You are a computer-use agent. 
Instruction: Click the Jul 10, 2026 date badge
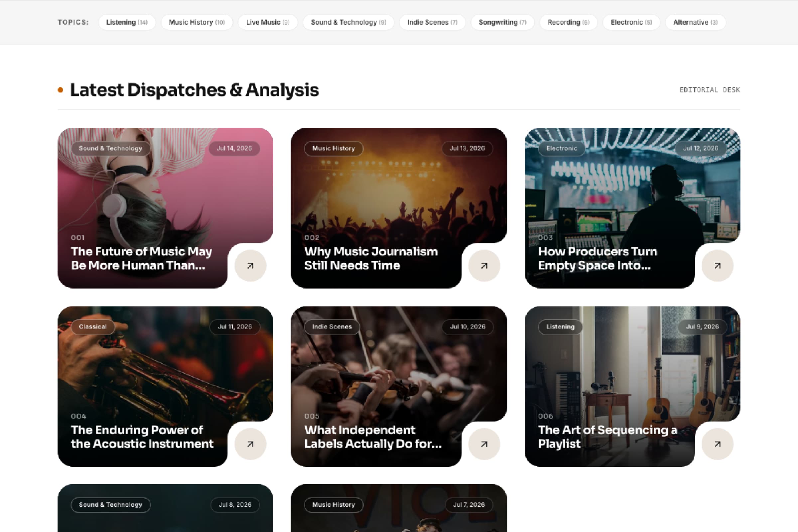click(x=467, y=327)
